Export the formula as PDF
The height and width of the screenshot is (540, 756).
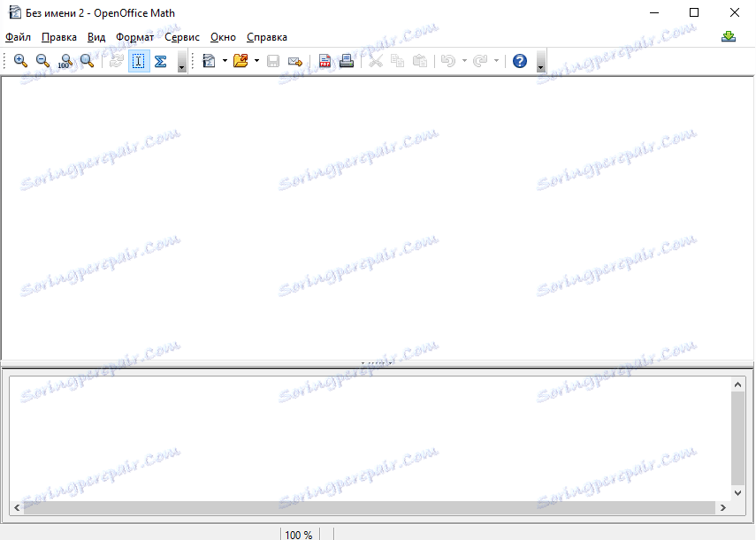click(325, 61)
